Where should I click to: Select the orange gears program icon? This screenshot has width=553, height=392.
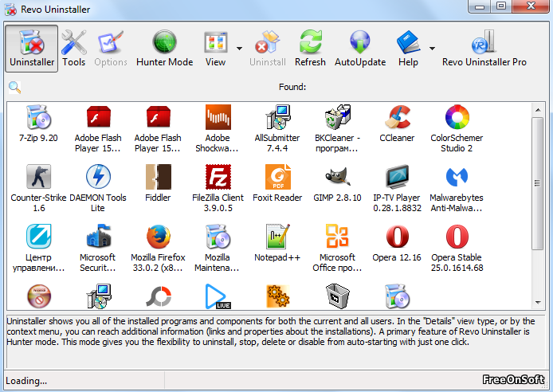coord(278,296)
